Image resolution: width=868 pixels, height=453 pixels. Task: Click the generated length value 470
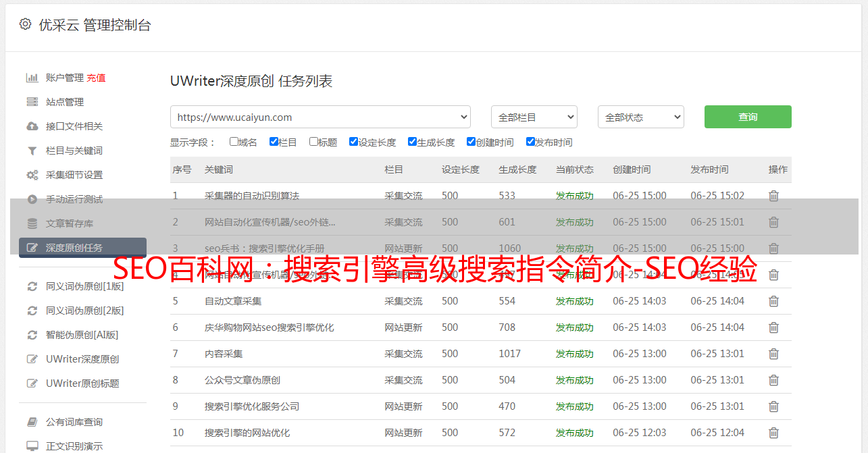click(x=507, y=406)
